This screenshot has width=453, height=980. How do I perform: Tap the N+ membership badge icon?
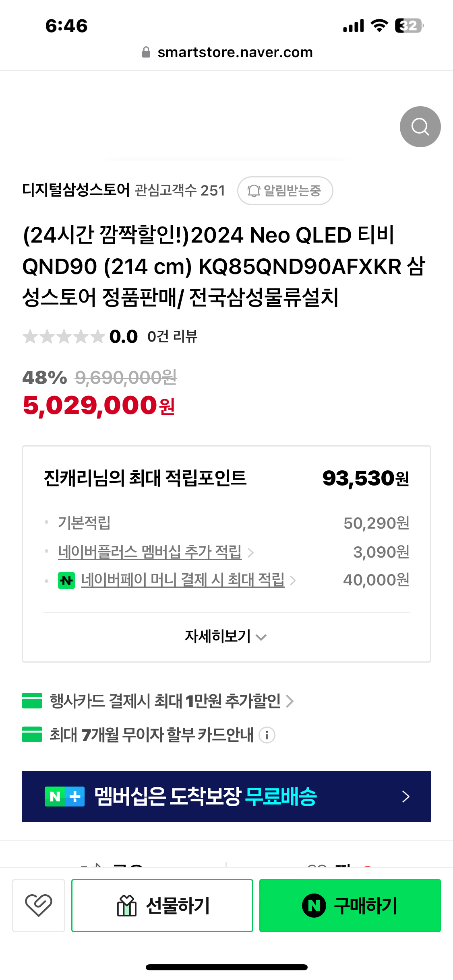[x=65, y=797]
